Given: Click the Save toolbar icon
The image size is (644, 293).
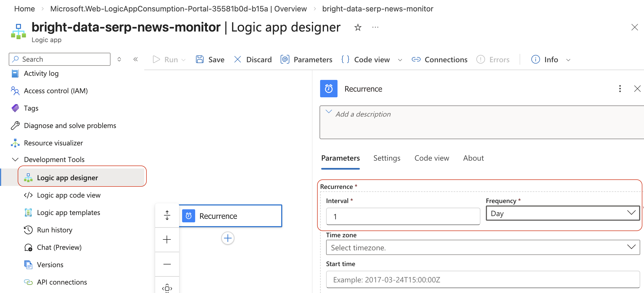Looking at the screenshot, I should point(200,60).
